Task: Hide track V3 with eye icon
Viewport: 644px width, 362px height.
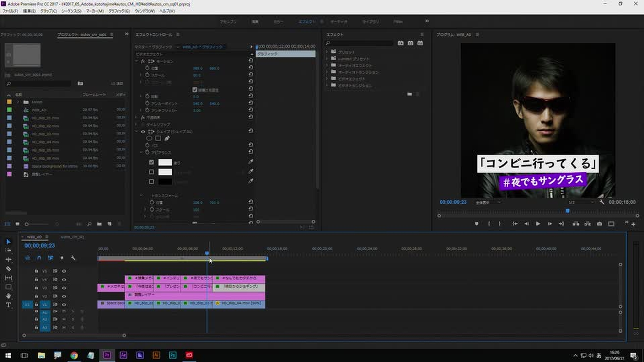Action: (x=64, y=288)
